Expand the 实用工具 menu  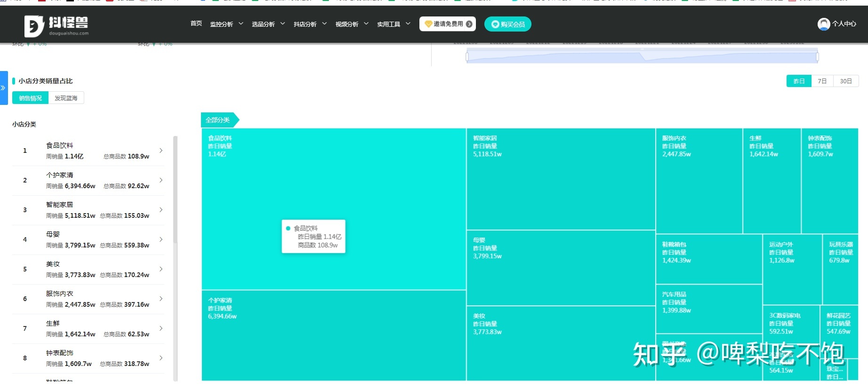[x=394, y=24]
